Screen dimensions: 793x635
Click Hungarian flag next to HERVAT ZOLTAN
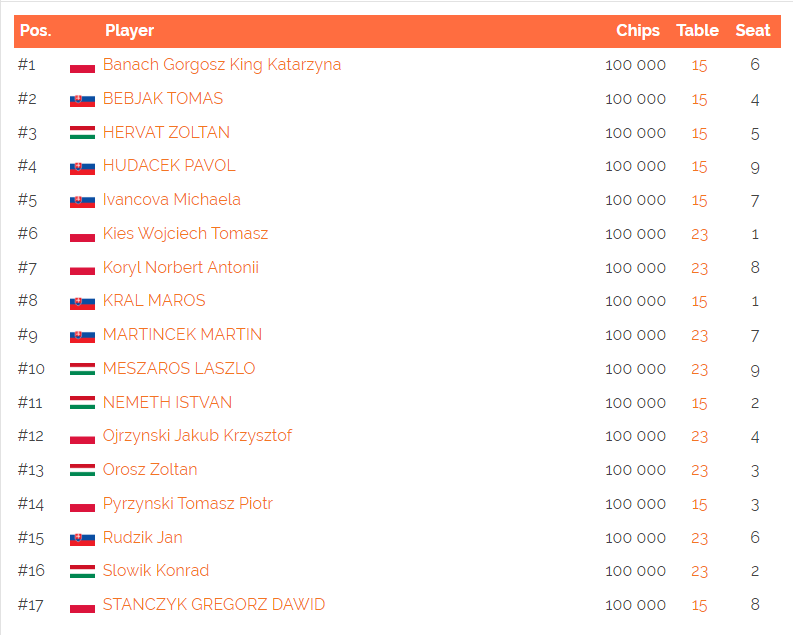click(82, 133)
